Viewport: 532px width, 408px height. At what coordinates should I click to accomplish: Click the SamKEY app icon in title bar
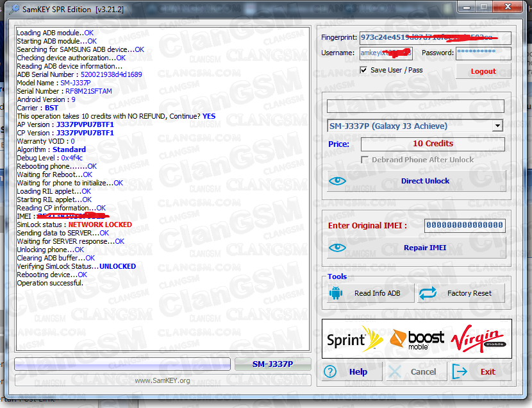pyautogui.click(x=14, y=9)
